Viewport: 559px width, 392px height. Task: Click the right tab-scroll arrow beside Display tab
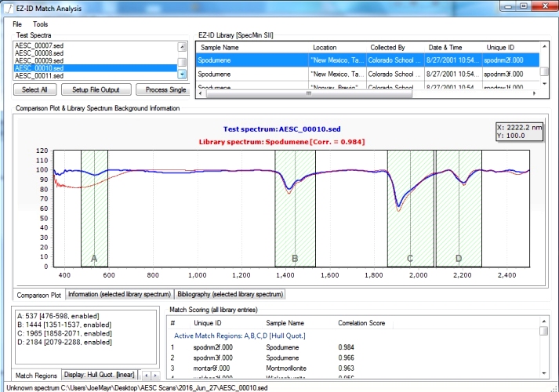pyautogui.click(x=156, y=376)
